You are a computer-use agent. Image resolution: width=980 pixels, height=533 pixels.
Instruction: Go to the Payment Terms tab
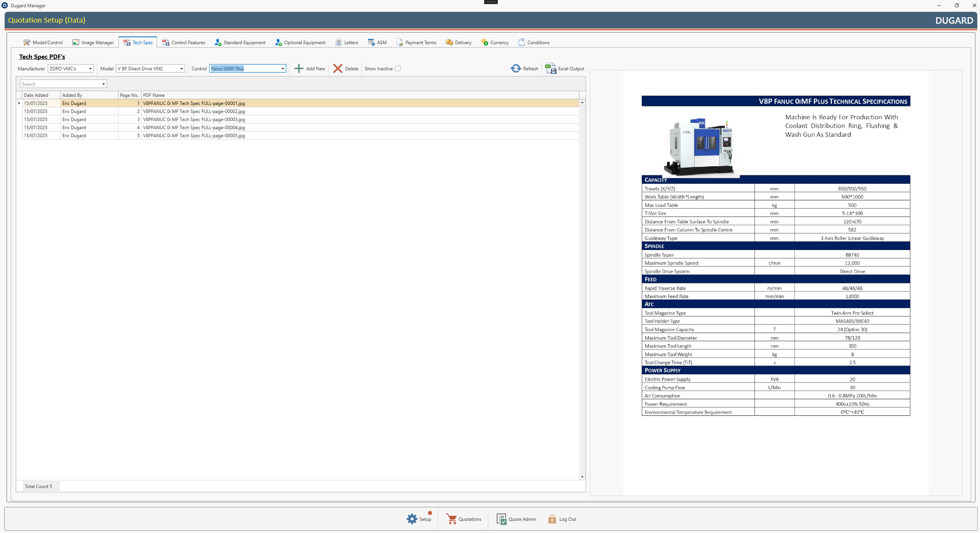pyautogui.click(x=416, y=42)
